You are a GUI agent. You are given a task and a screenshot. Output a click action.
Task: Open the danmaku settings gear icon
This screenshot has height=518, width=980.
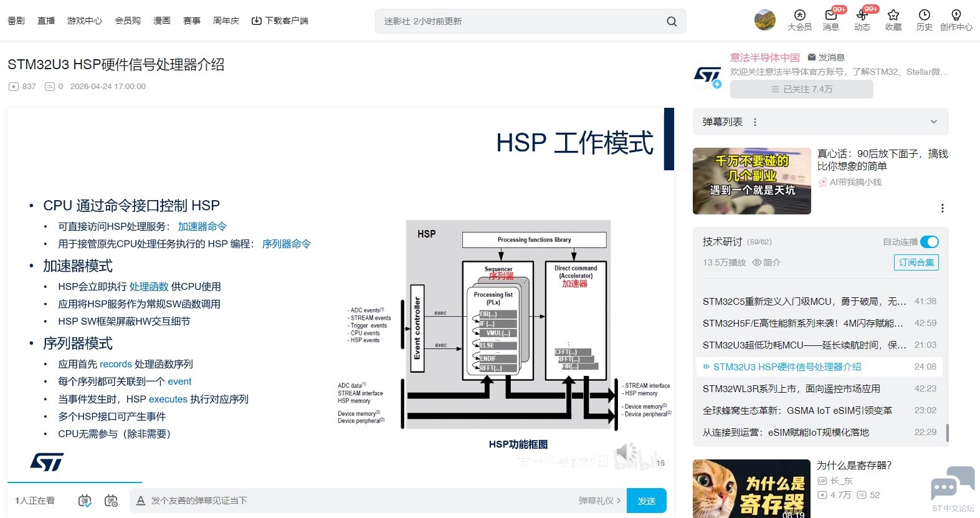112,501
